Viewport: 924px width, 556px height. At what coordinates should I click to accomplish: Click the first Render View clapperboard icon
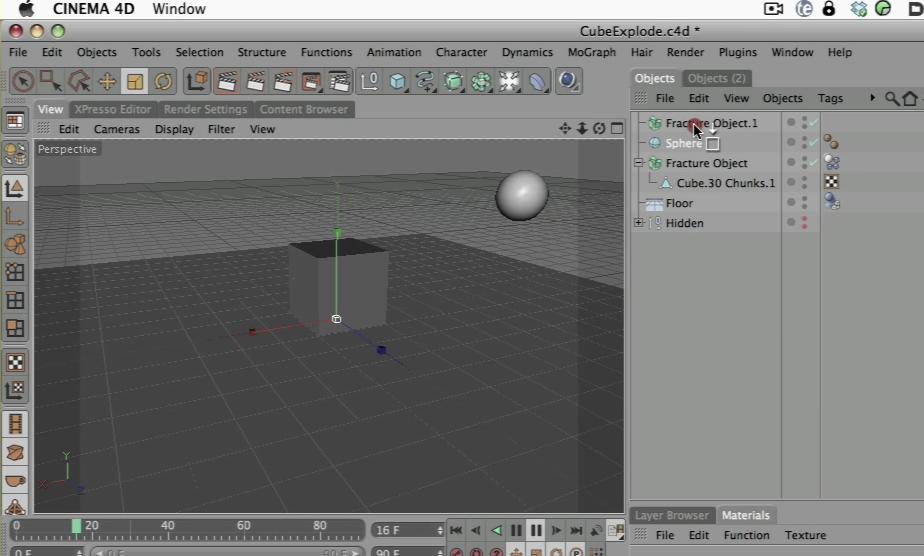click(x=227, y=81)
